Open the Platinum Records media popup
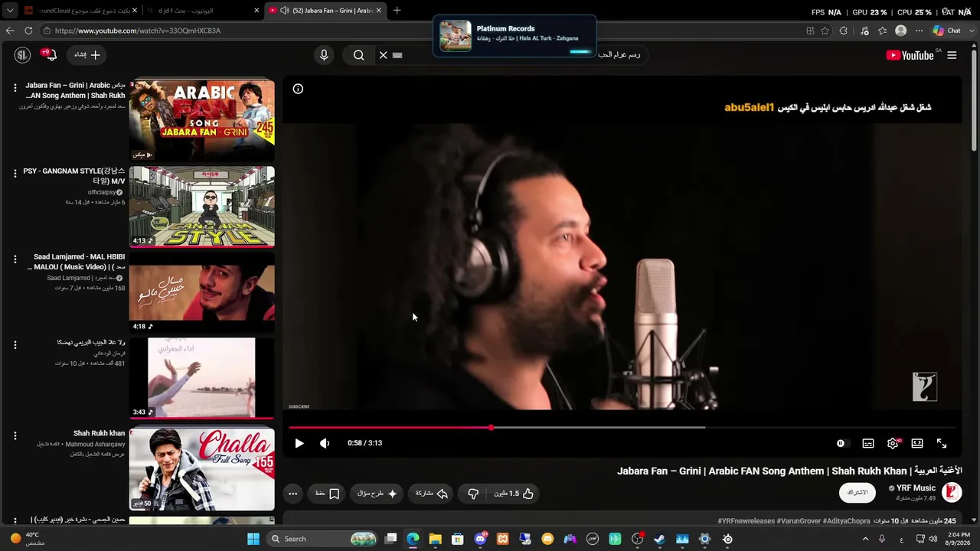This screenshot has height=551, width=980. coord(514,35)
